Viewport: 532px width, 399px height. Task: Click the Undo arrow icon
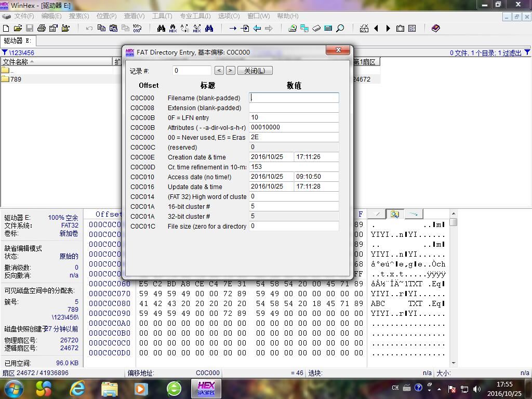click(89, 29)
